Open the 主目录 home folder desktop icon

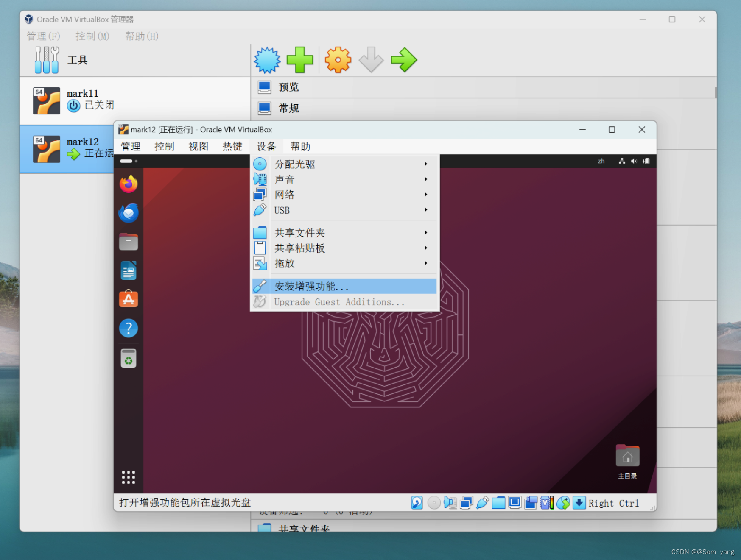pyautogui.click(x=627, y=462)
